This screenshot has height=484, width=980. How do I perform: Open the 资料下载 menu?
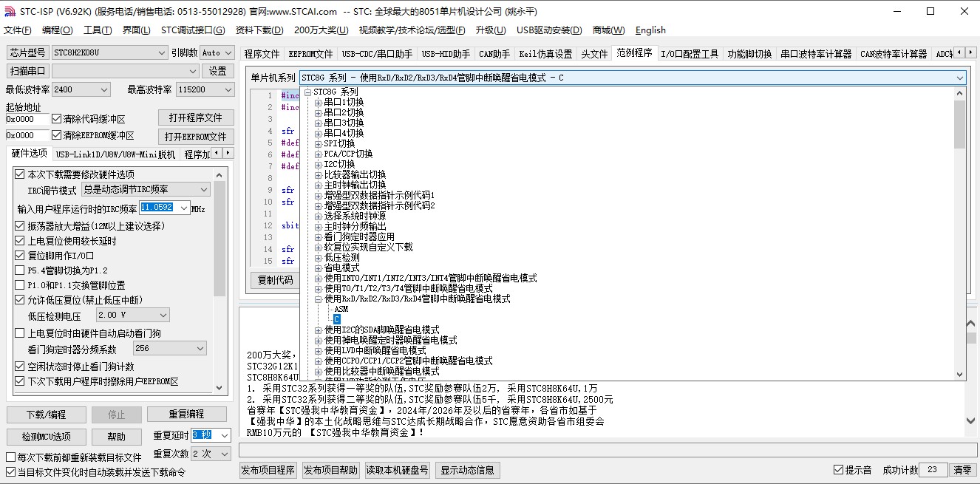(x=259, y=30)
